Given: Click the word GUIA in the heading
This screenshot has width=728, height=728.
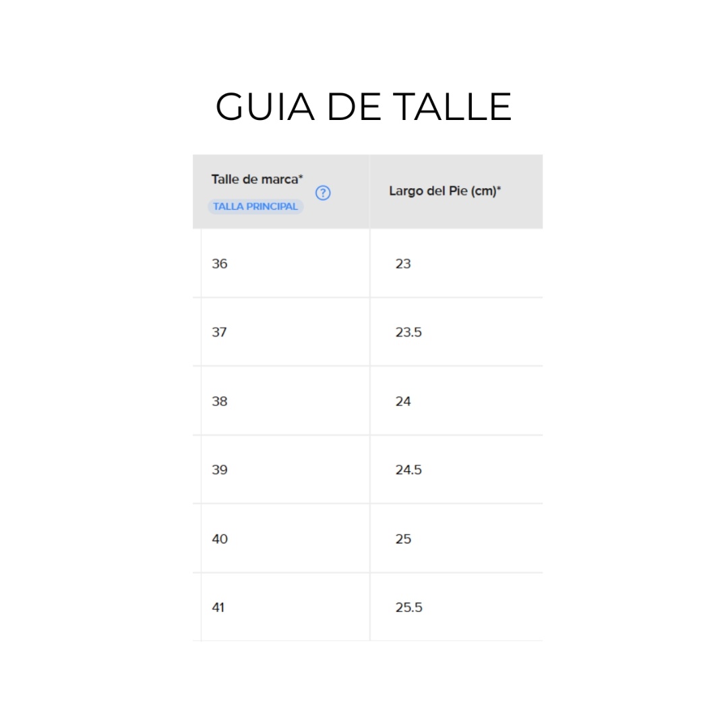Looking at the screenshot, I should click(x=265, y=107).
